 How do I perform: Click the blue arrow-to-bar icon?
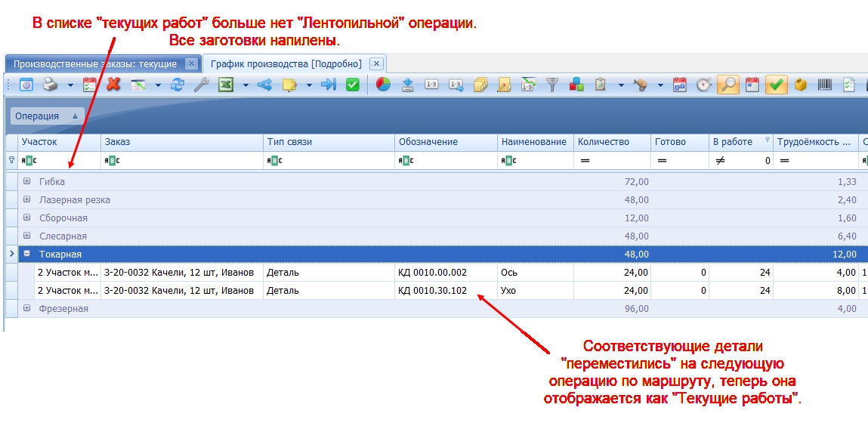[x=329, y=85]
